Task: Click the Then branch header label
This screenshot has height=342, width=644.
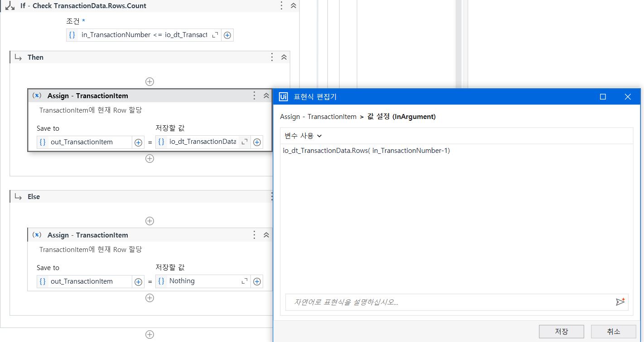Action: (35, 57)
